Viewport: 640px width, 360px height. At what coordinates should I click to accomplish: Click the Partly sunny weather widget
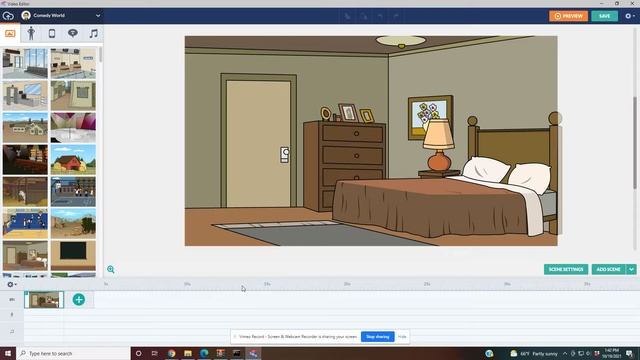[x=534, y=353]
